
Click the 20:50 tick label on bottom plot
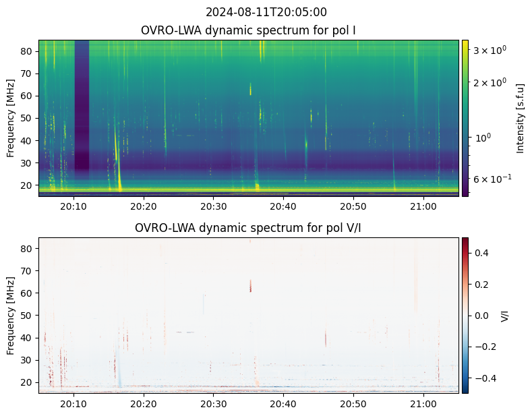(353, 404)
